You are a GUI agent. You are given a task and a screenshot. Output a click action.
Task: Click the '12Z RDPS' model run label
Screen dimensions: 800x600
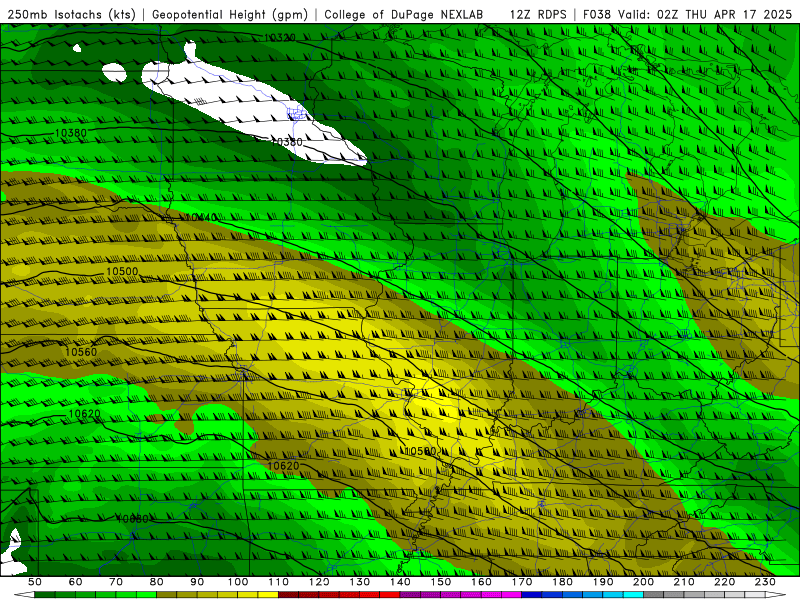click(x=538, y=15)
